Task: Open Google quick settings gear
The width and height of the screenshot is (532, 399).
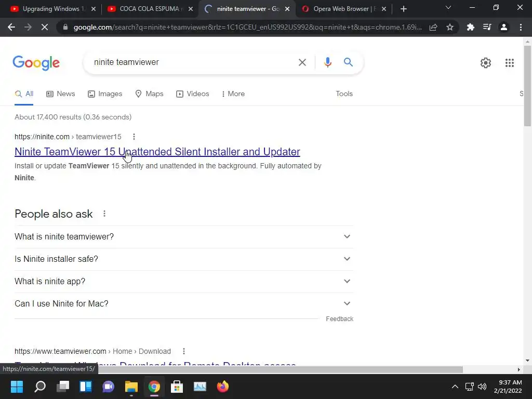Action: click(x=486, y=63)
